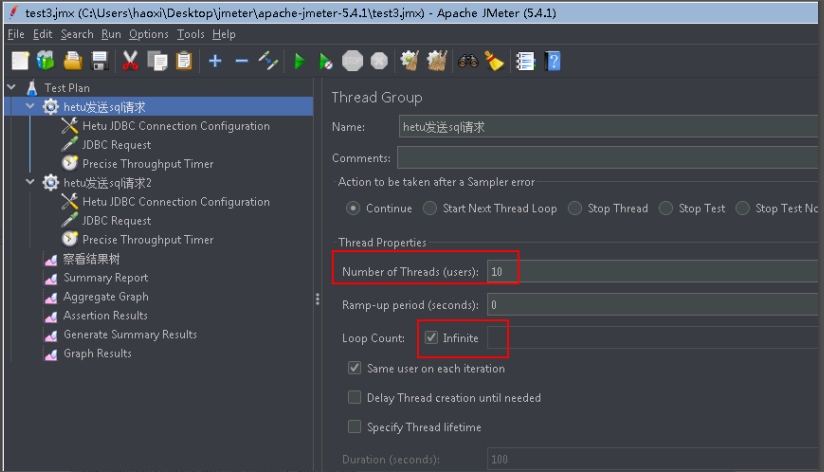
Task: Select first Hetu JDBC Connection Configuration node
Action: click(176, 126)
